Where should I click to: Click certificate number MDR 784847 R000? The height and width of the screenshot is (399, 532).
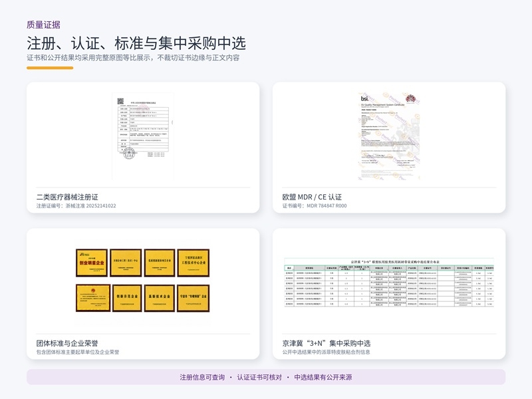[327, 205]
